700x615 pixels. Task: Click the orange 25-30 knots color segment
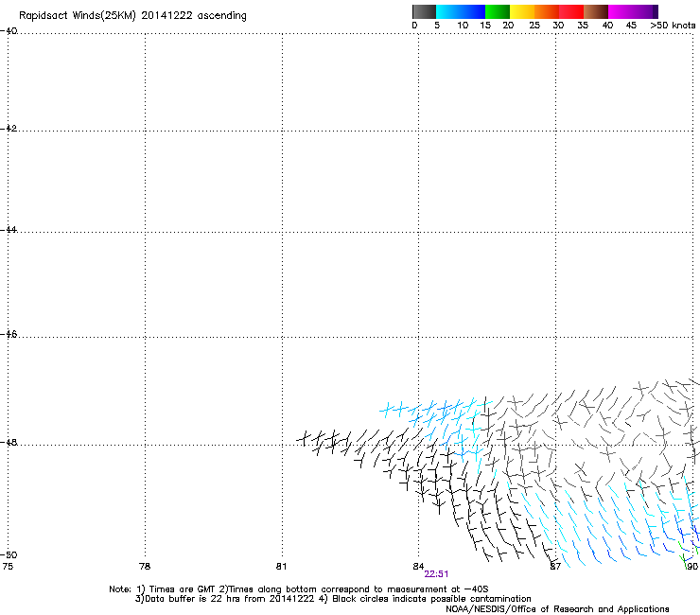(x=547, y=11)
